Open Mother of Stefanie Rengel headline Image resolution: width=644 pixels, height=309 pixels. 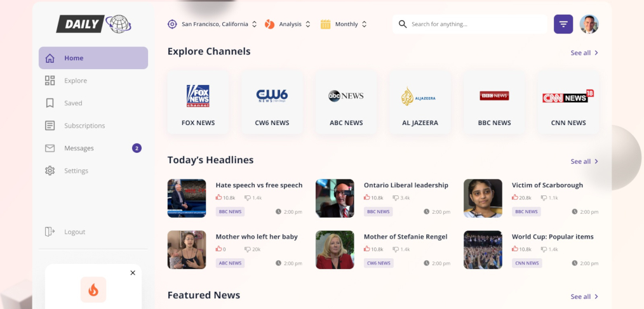click(405, 237)
